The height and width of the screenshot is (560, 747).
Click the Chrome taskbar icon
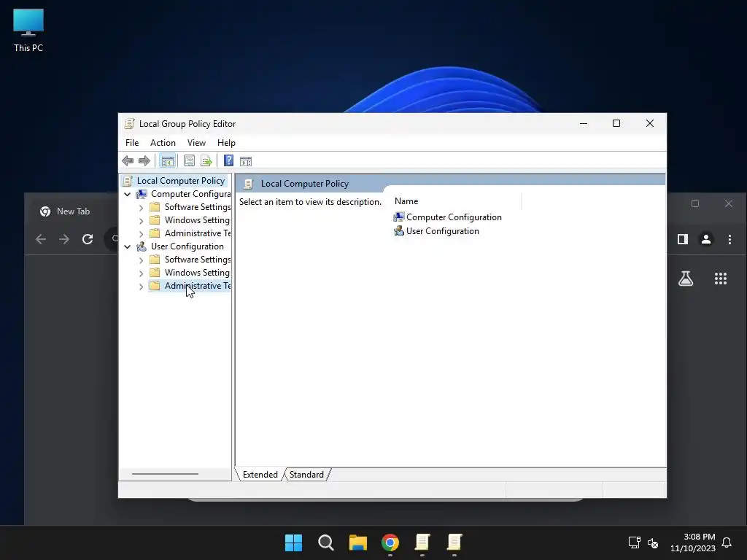tap(390, 542)
